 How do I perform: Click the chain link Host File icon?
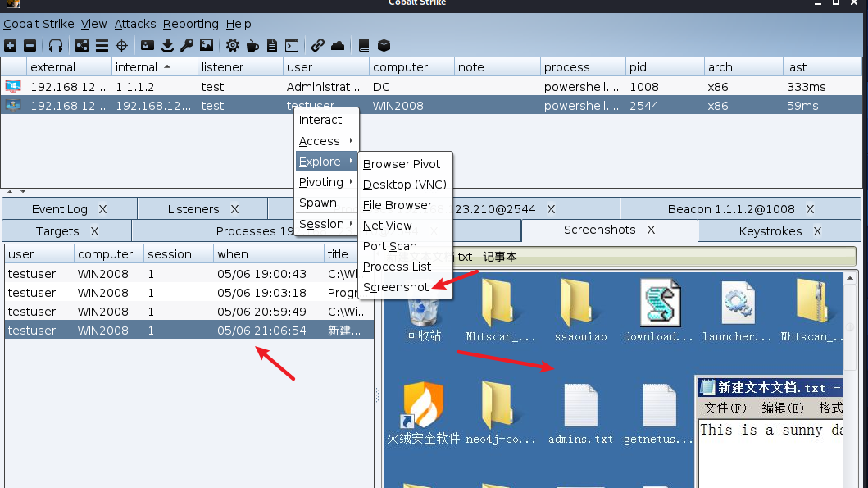click(x=318, y=45)
